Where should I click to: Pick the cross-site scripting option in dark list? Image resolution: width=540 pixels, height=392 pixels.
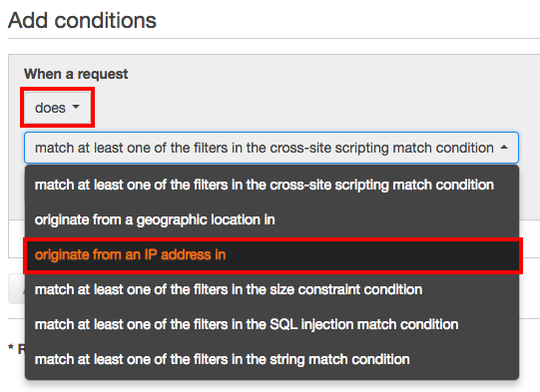coord(272,186)
